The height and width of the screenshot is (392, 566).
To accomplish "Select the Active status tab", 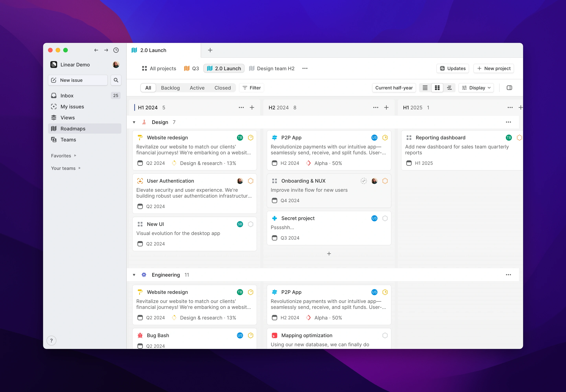I will click(x=197, y=88).
